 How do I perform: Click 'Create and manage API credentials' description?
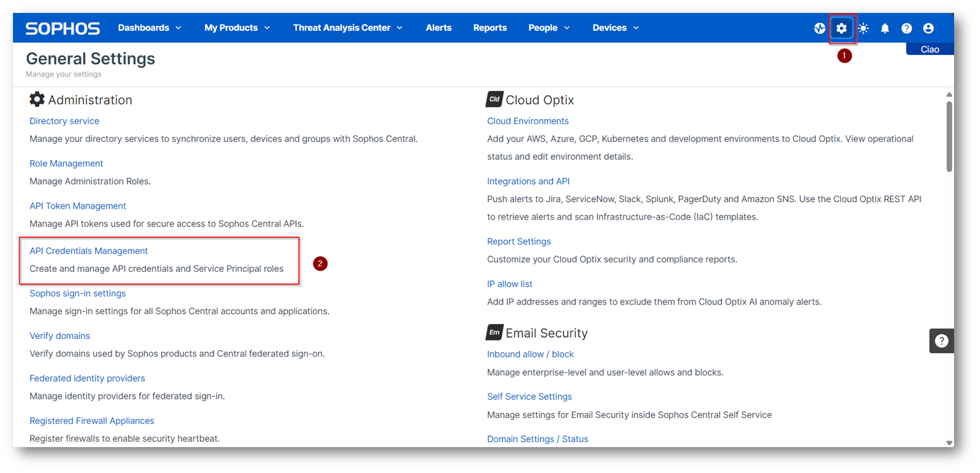[x=157, y=269]
